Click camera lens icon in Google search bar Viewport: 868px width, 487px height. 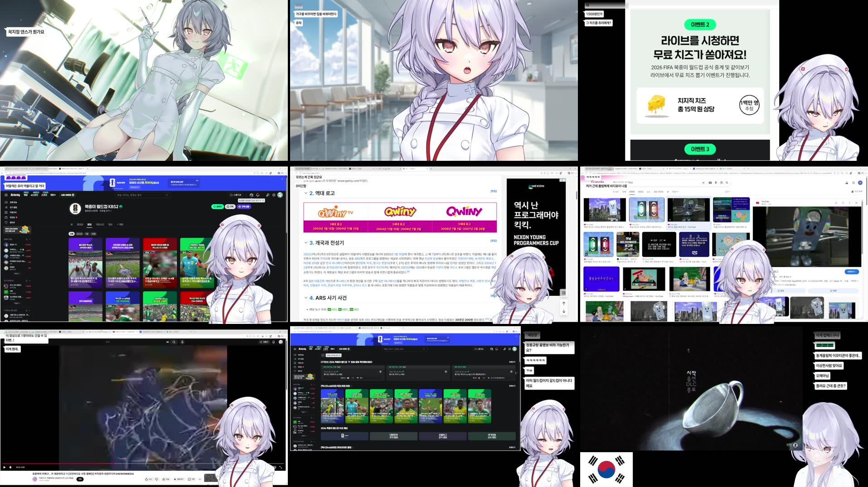[721, 183]
